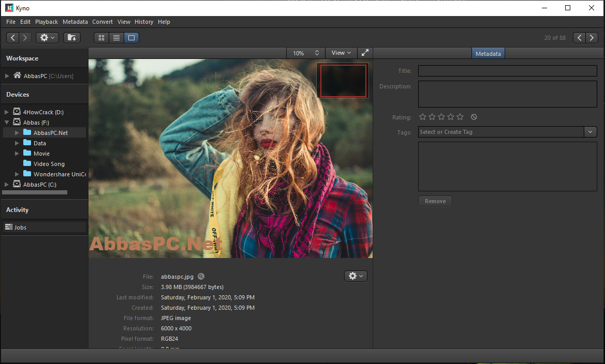Set rating to one star
The image size is (605, 364).
[x=423, y=117]
